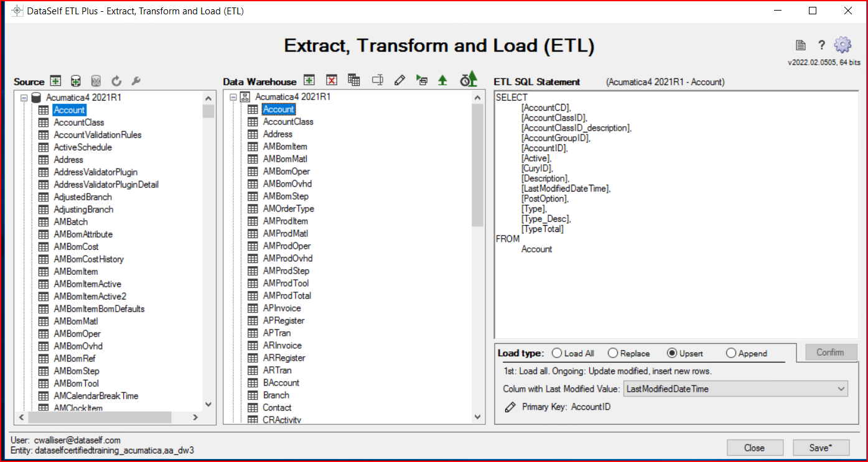Select AMBomCost in the Source tree

tap(76, 247)
